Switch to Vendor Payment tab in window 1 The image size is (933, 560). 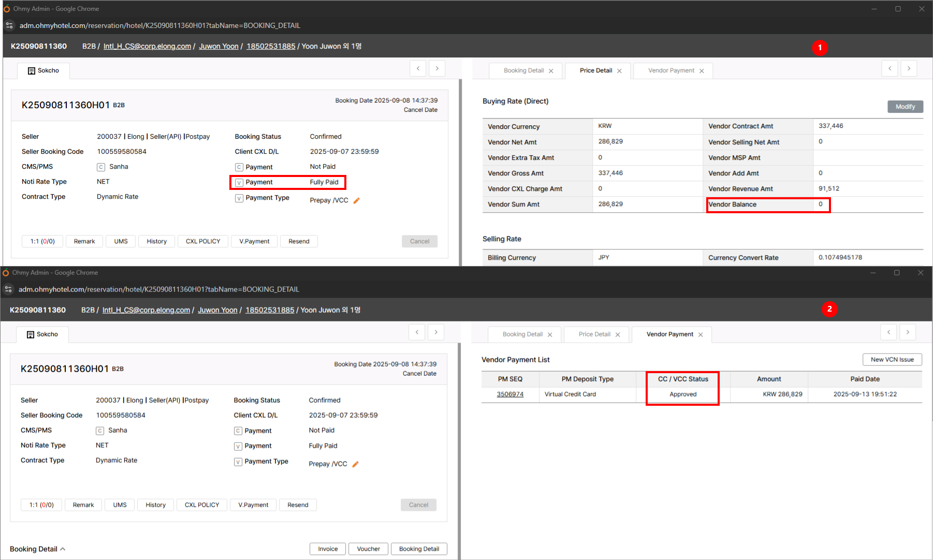click(671, 71)
